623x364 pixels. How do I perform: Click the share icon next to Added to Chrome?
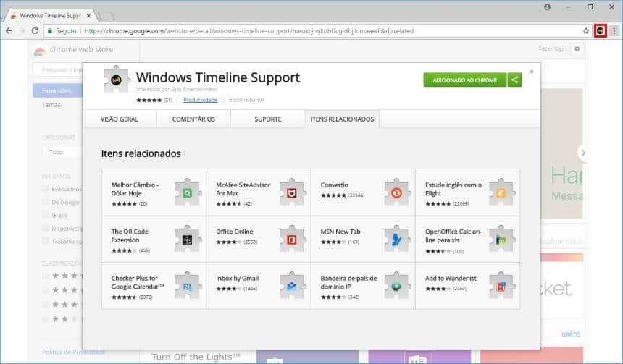tap(514, 80)
